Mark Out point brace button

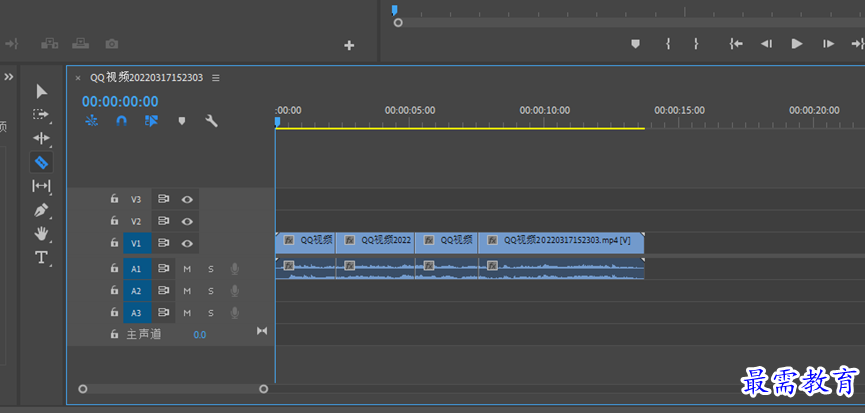tap(696, 44)
